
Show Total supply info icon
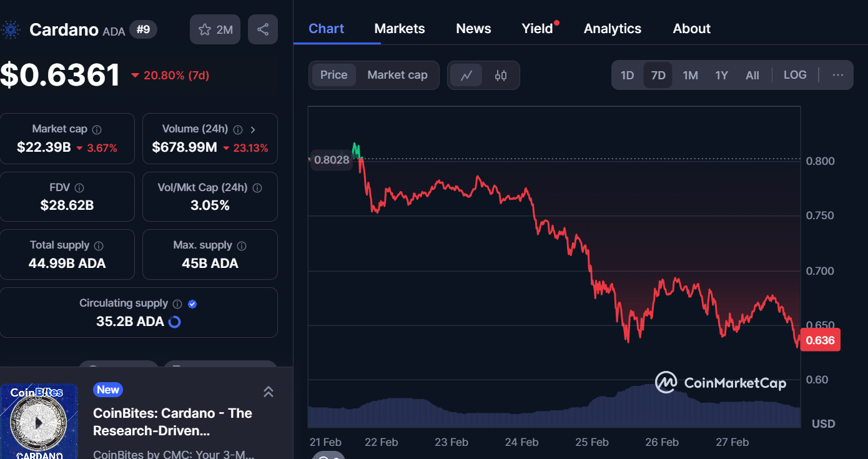(x=99, y=245)
